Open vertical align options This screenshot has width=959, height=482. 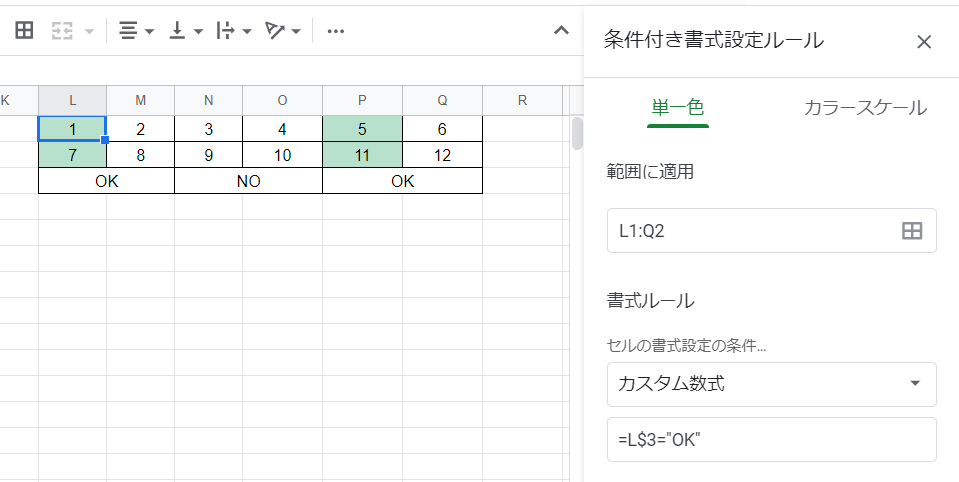185,31
